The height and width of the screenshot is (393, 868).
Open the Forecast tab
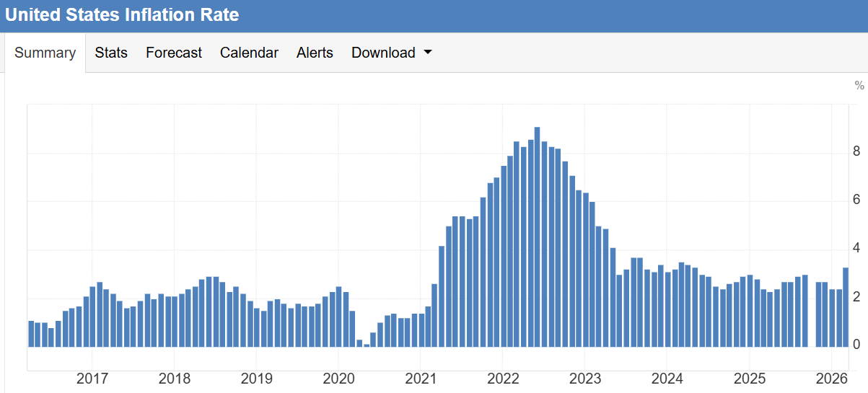(174, 53)
